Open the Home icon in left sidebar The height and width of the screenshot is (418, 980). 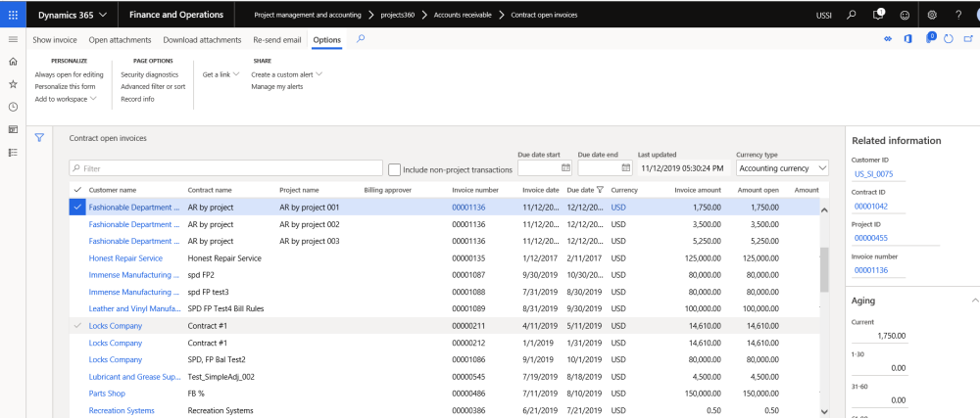click(x=13, y=62)
